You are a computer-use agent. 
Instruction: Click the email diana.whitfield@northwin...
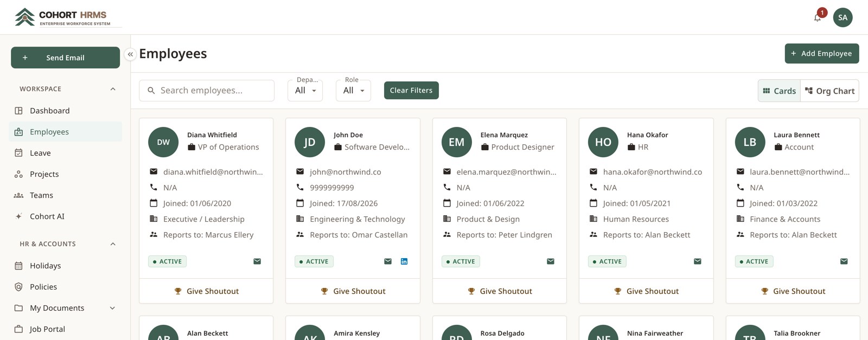click(x=213, y=172)
